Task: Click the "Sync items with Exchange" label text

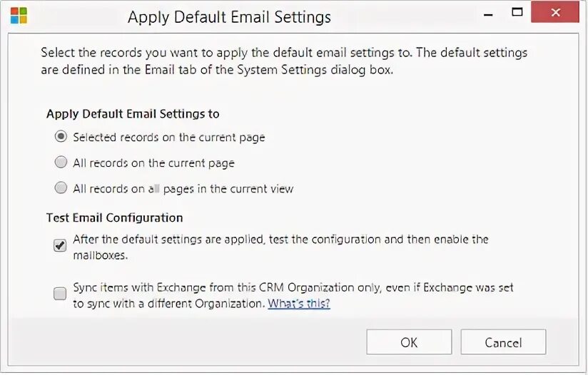Action: click(293, 288)
